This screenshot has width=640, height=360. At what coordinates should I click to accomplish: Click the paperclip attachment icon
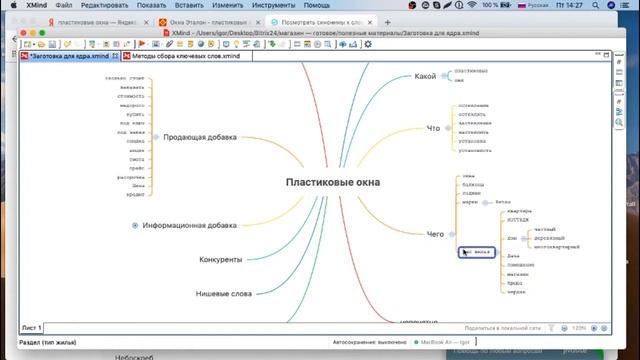pos(169,44)
